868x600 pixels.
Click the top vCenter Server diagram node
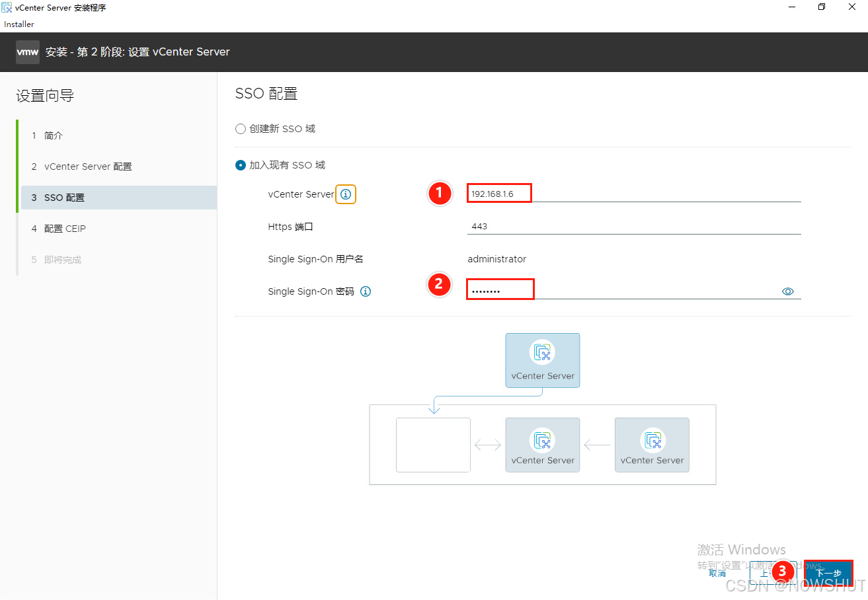tap(543, 360)
